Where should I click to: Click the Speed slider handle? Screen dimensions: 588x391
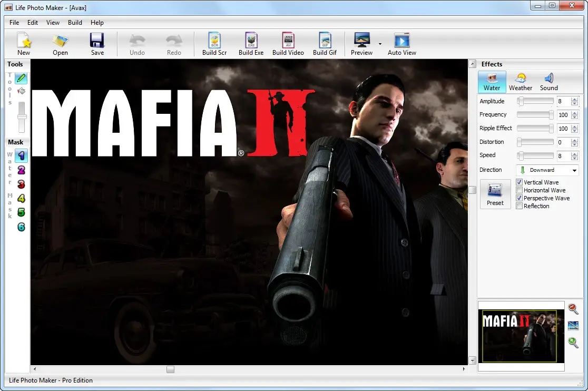coord(521,155)
